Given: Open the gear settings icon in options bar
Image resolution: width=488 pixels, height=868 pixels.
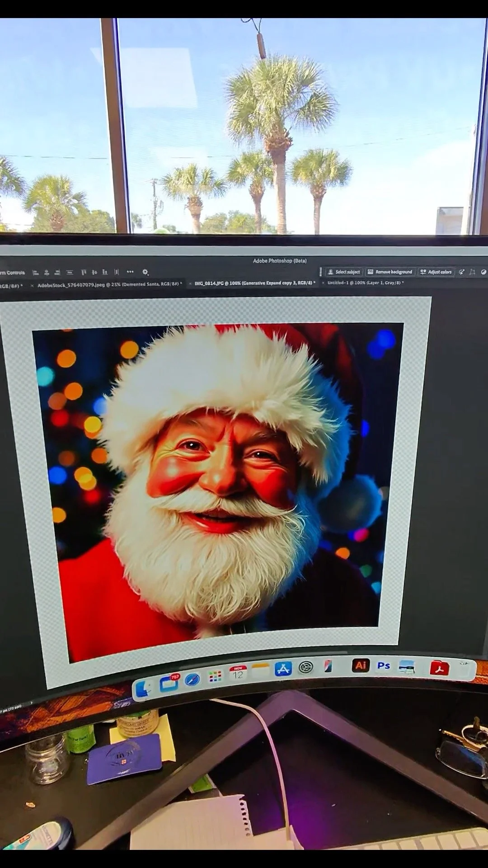Looking at the screenshot, I should pos(145,272).
